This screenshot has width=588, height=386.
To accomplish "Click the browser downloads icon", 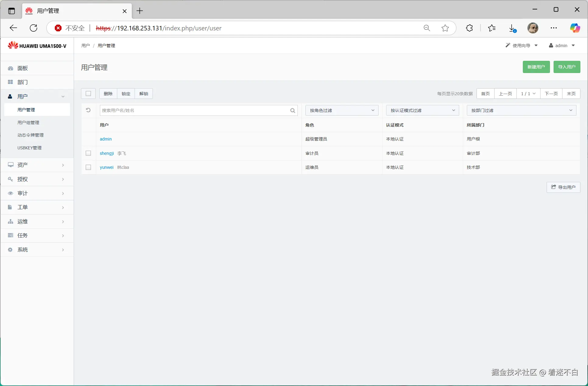I will 512,28.
